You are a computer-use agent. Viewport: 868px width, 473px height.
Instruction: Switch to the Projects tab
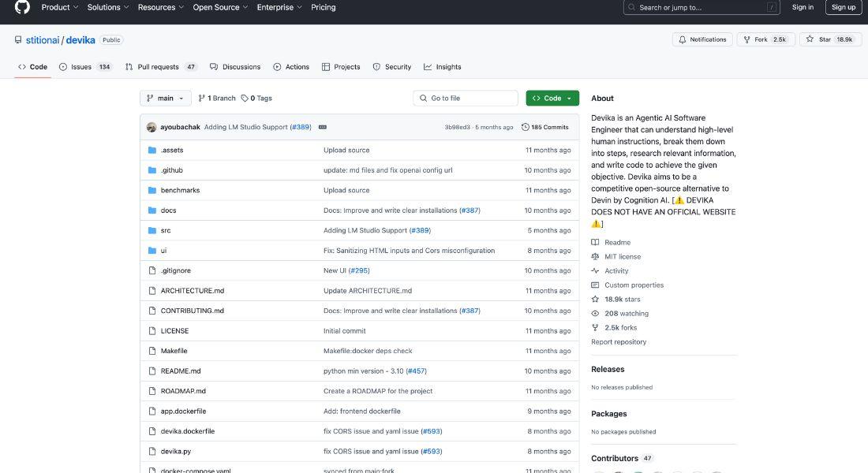click(x=341, y=67)
